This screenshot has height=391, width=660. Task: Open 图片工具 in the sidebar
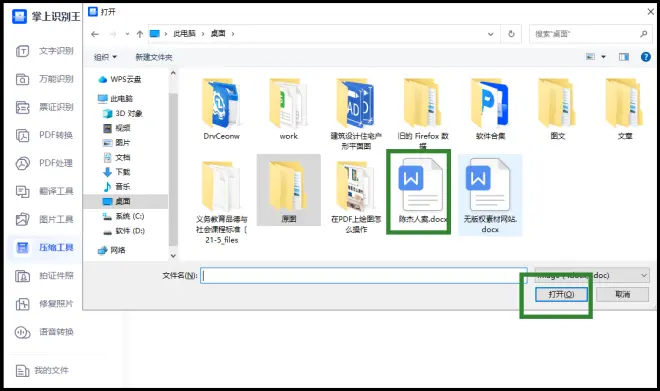point(44,219)
